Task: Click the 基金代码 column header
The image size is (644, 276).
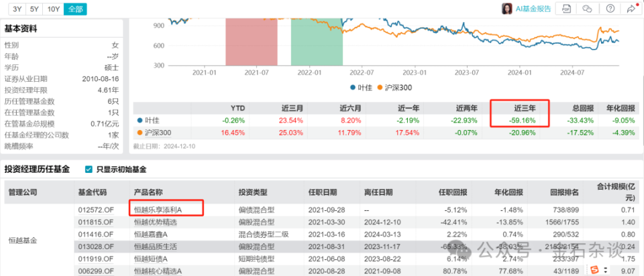Action: point(92,192)
